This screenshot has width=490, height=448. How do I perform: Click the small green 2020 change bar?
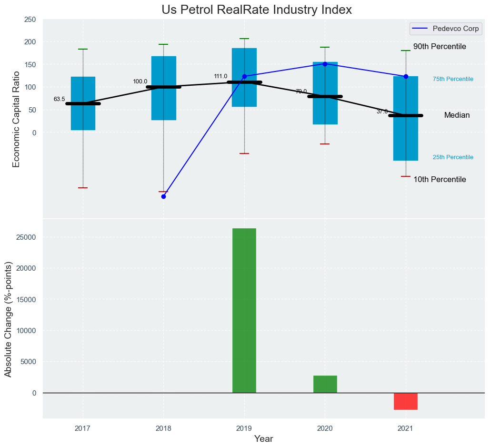click(325, 384)
